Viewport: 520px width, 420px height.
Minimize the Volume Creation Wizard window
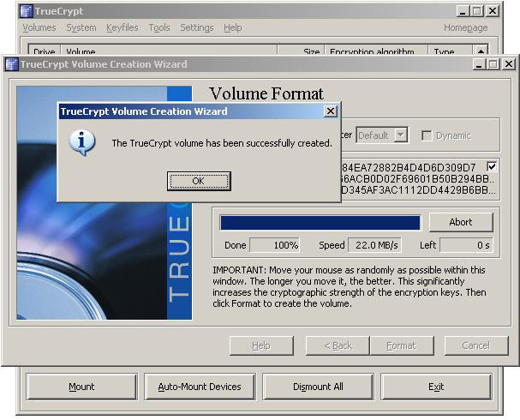[x=479, y=64]
